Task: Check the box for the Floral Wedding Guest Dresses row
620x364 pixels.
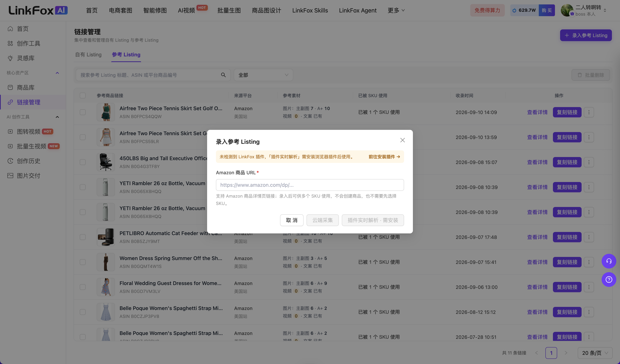Action: (x=83, y=287)
